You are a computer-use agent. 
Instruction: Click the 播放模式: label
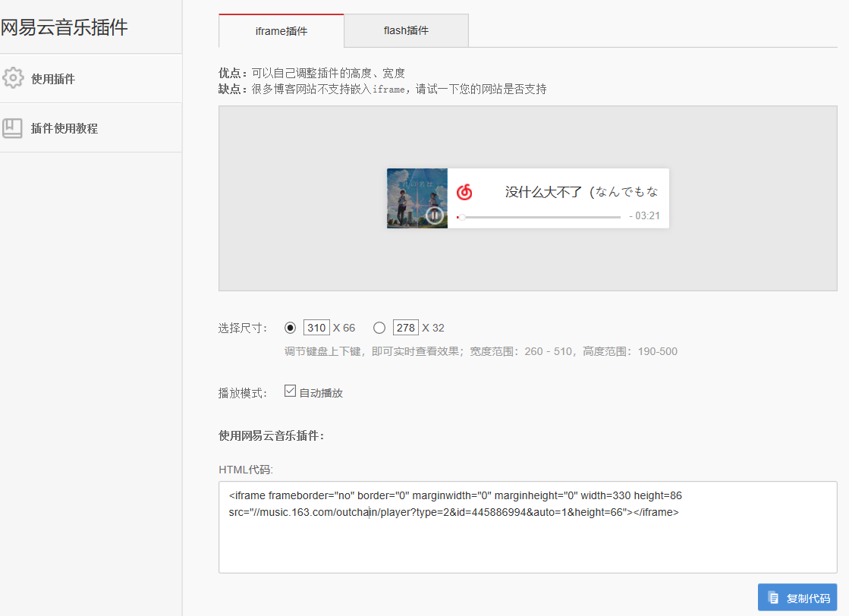(x=243, y=393)
